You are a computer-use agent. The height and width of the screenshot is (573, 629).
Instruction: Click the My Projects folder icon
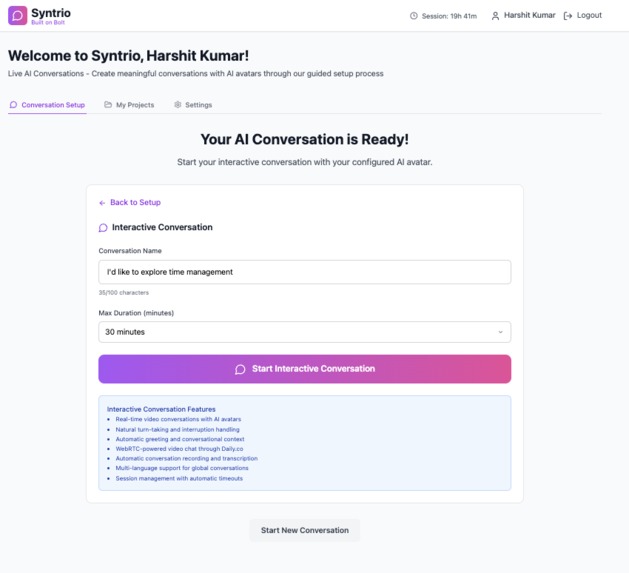point(108,105)
